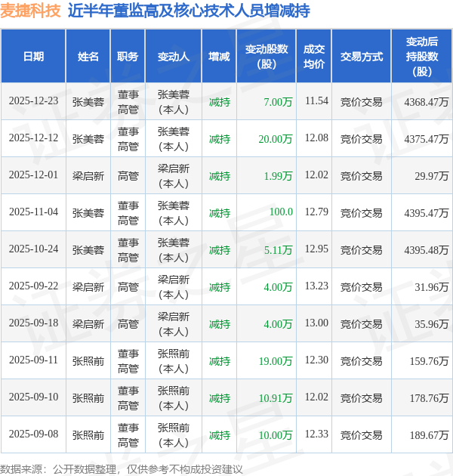Image resolution: width=453 pixels, height=476 pixels.
Task: Click the 近半年董监高及核心技术人员增减持 heading
Action: [x=189, y=11]
